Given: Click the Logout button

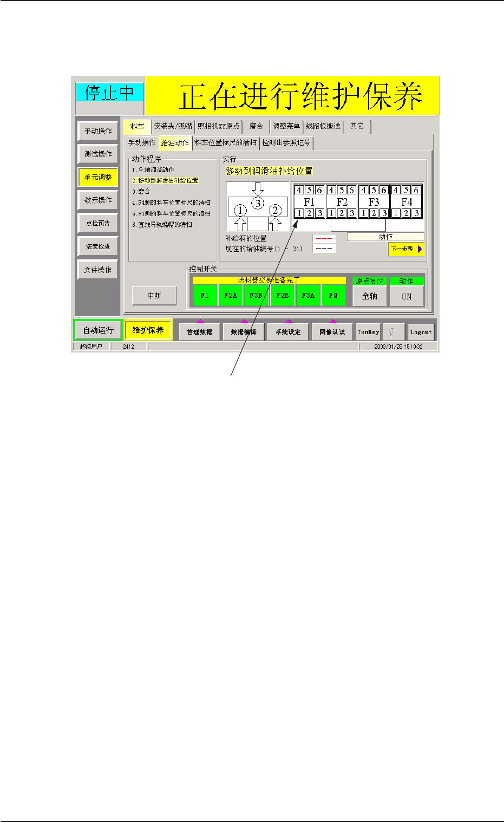Looking at the screenshot, I should click(x=421, y=332).
